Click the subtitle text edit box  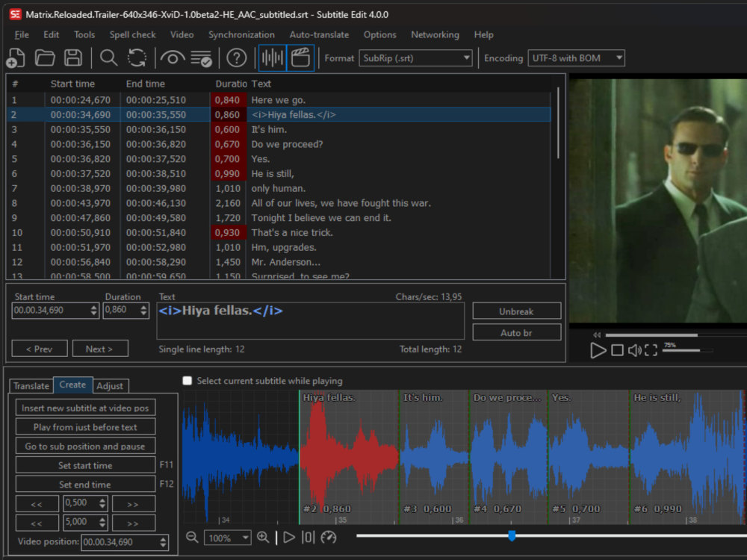pyautogui.click(x=310, y=321)
